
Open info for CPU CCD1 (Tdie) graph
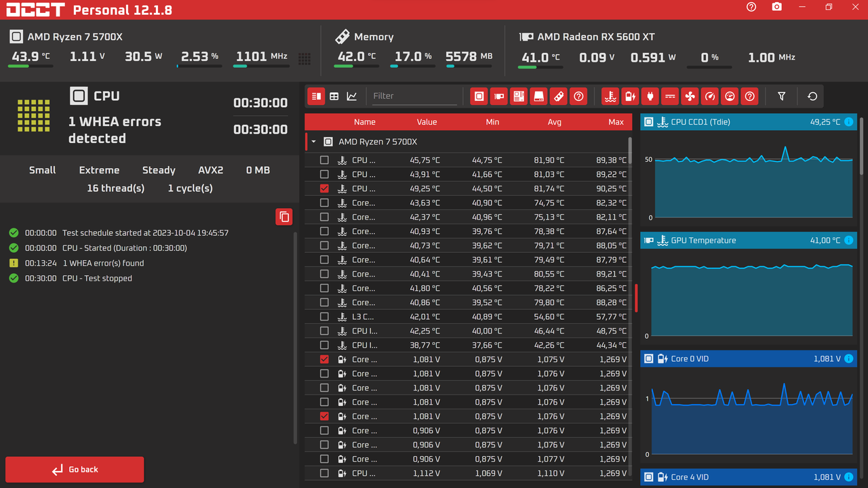[x=849, y=122]
